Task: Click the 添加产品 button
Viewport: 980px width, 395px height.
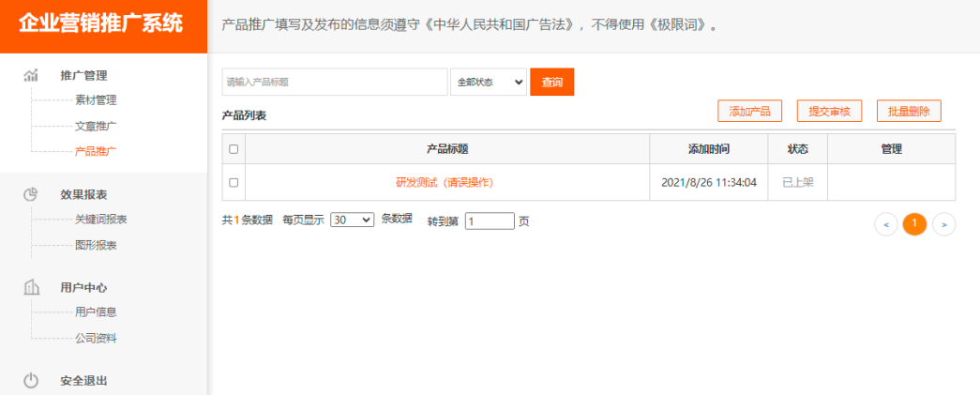Action: pos(749,112)
